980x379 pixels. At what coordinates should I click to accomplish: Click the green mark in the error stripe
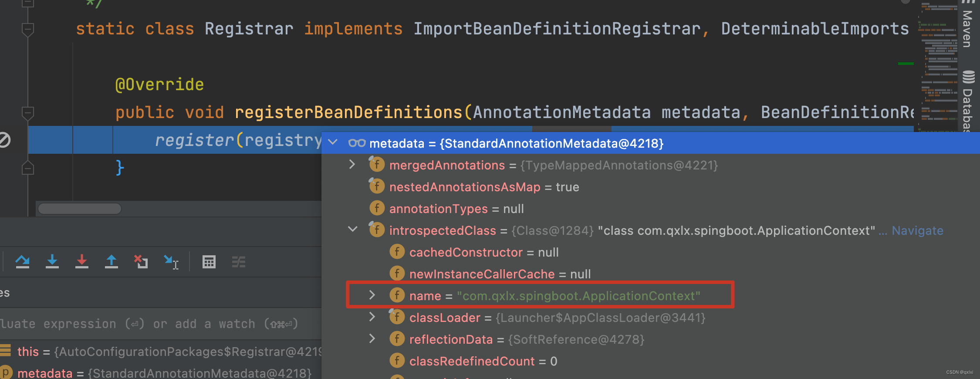(x=906, y=64)
